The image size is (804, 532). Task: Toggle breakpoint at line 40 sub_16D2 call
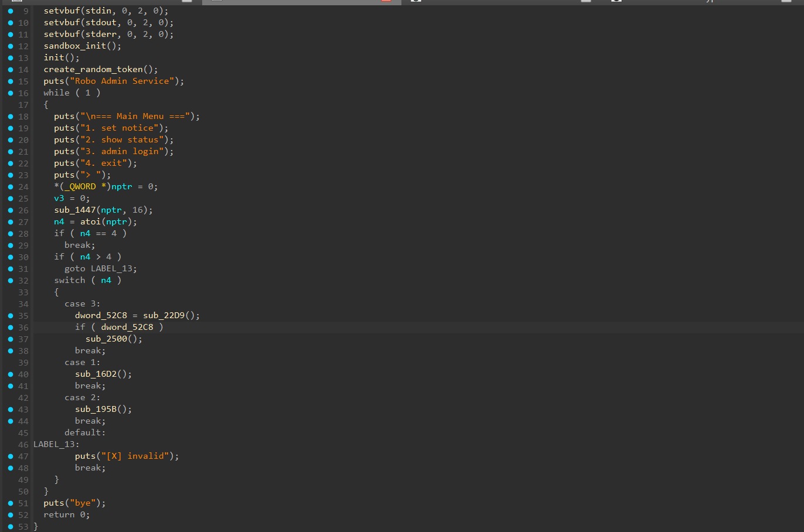tap(11, 374)
